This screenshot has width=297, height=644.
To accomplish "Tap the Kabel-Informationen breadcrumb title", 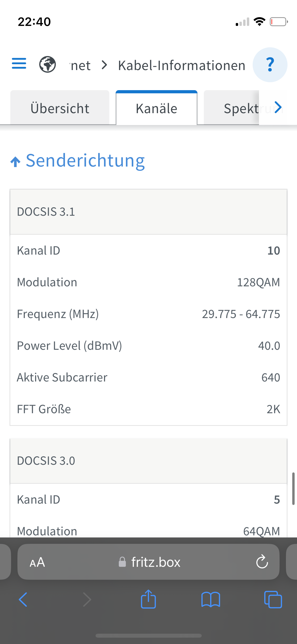I will pyautogui.click(x=182, y=65).
